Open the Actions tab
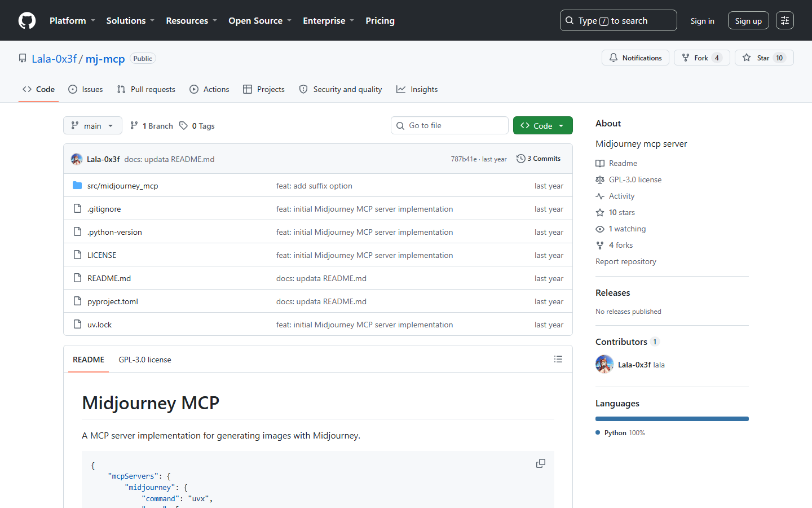The height and width of the screenshot is (508, 812). click(209, 89)
